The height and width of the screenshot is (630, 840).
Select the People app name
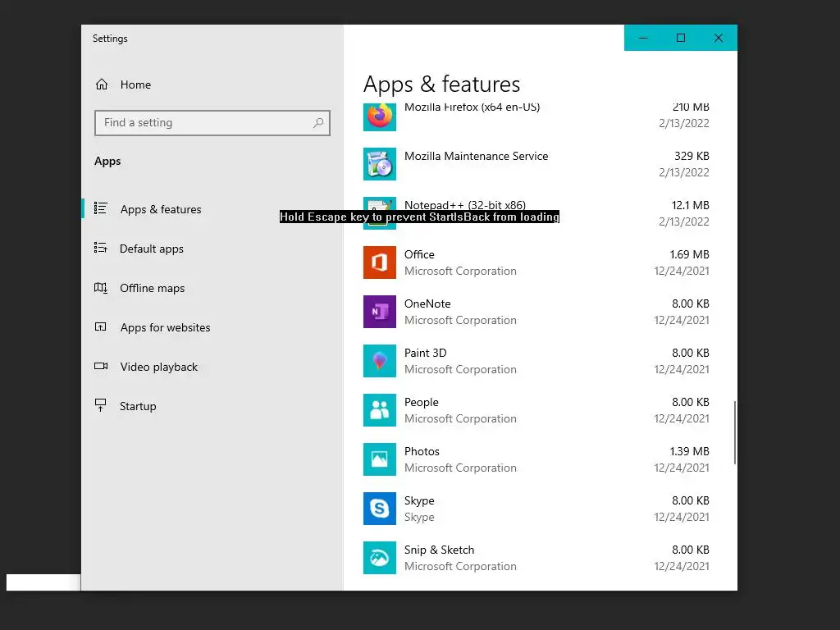click(x=421, y=402)
